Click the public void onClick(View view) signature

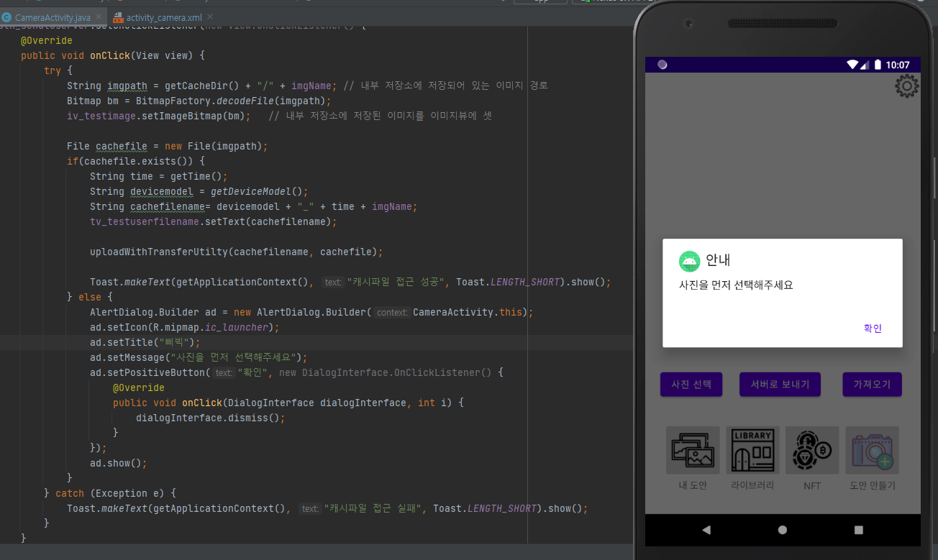tap(113, 55)
